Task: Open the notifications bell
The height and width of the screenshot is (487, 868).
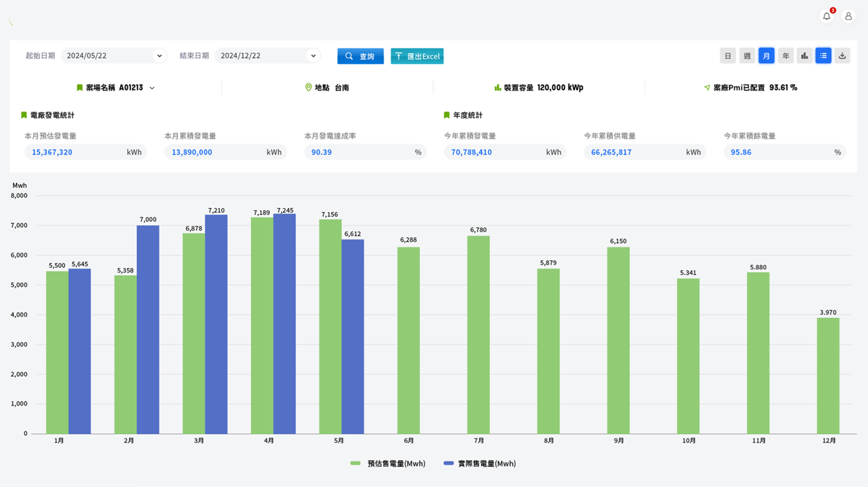Action: 827,17
